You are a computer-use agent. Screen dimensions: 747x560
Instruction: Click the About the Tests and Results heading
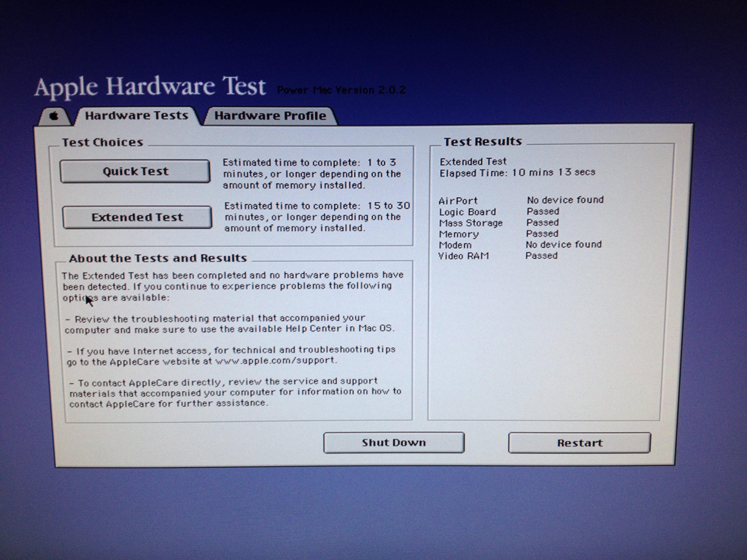(158, 258)
